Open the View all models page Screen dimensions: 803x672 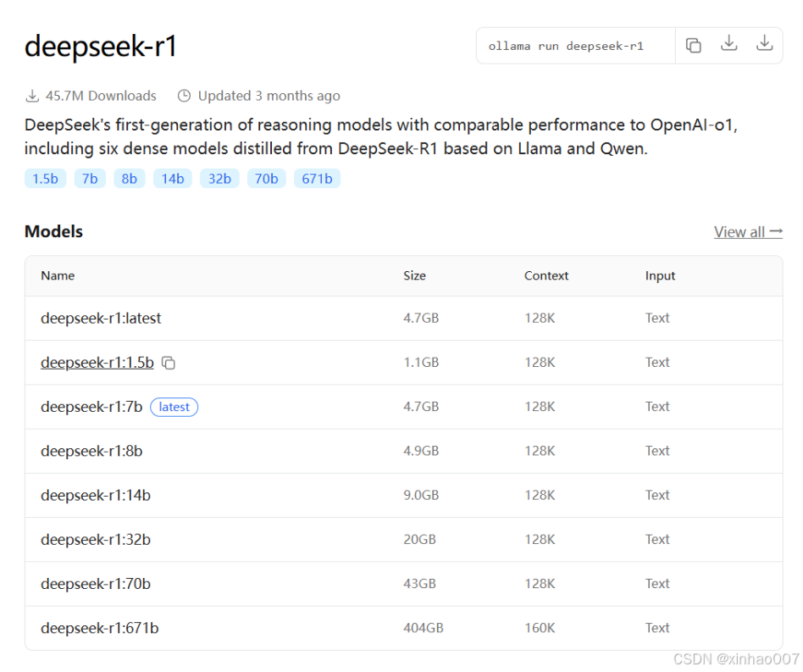click(748, 231)
